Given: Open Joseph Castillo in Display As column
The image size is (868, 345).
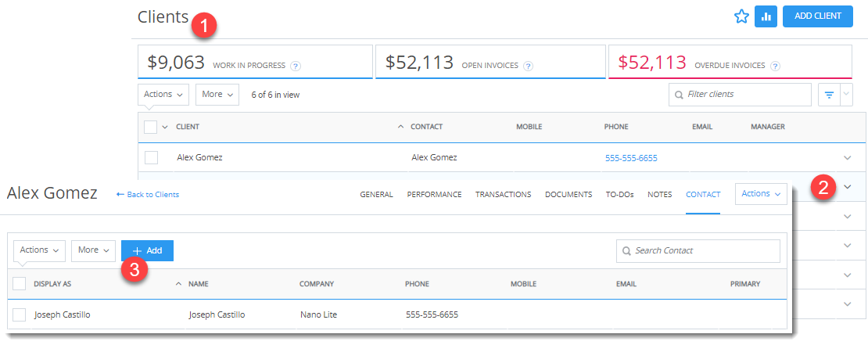Looking at the screenshot, I should 62,315.
